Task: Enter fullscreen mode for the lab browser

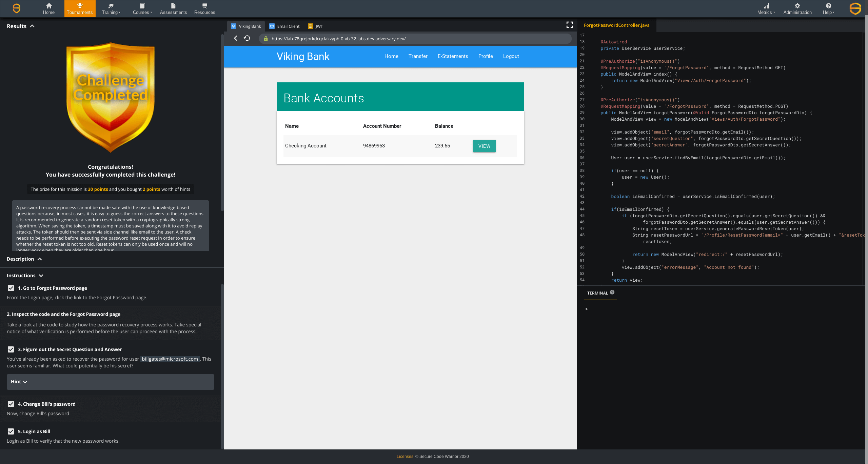Action: [x=569, y=25]
